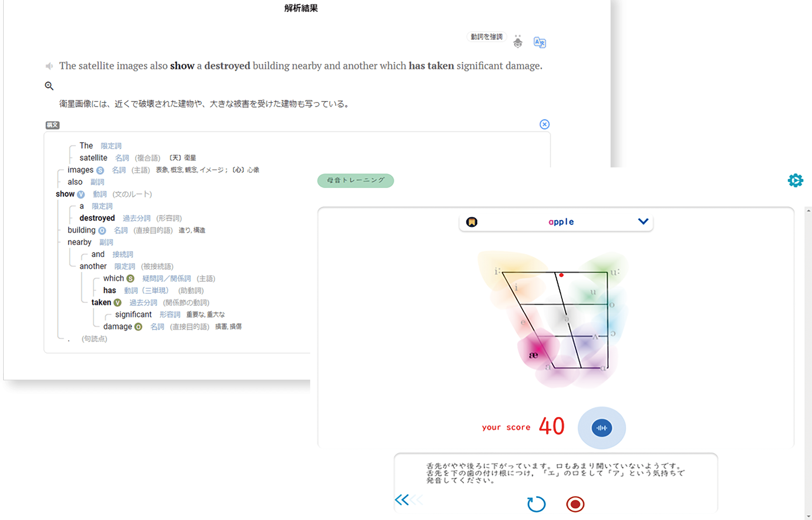Screen dimensions: 812x520
Task: Click the blue waveform voice icon near the score
Action: 602,427
